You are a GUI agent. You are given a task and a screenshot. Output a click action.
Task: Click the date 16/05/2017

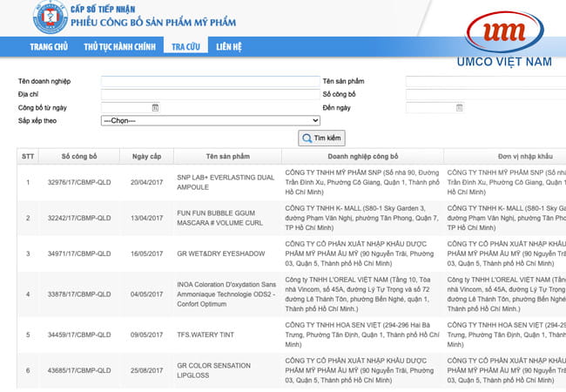pyautogui.click(x=146, y=253)
